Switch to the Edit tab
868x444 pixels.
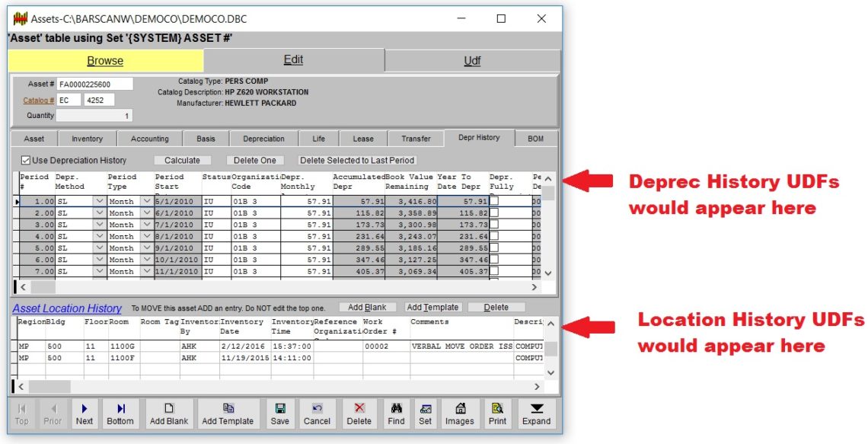tap(293, 60)
